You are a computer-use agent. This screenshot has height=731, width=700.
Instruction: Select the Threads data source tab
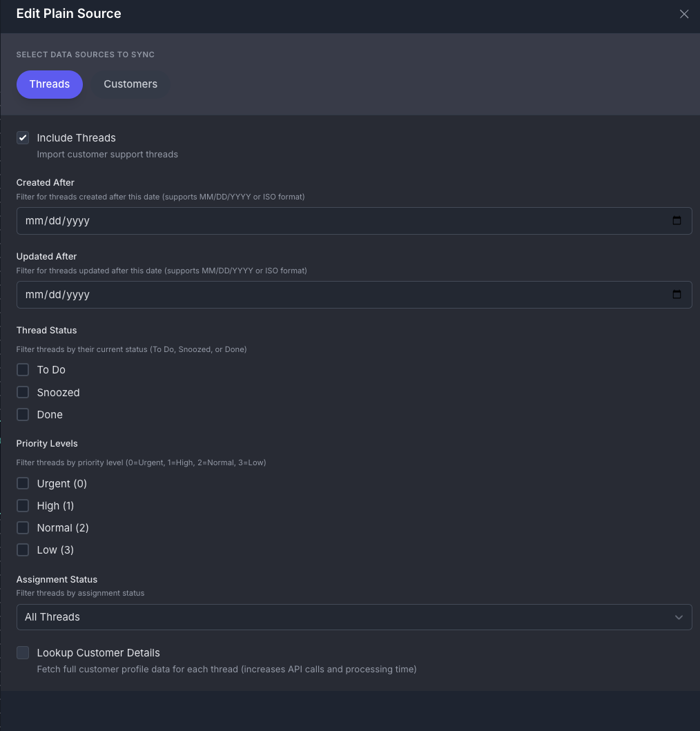(49, 84)
